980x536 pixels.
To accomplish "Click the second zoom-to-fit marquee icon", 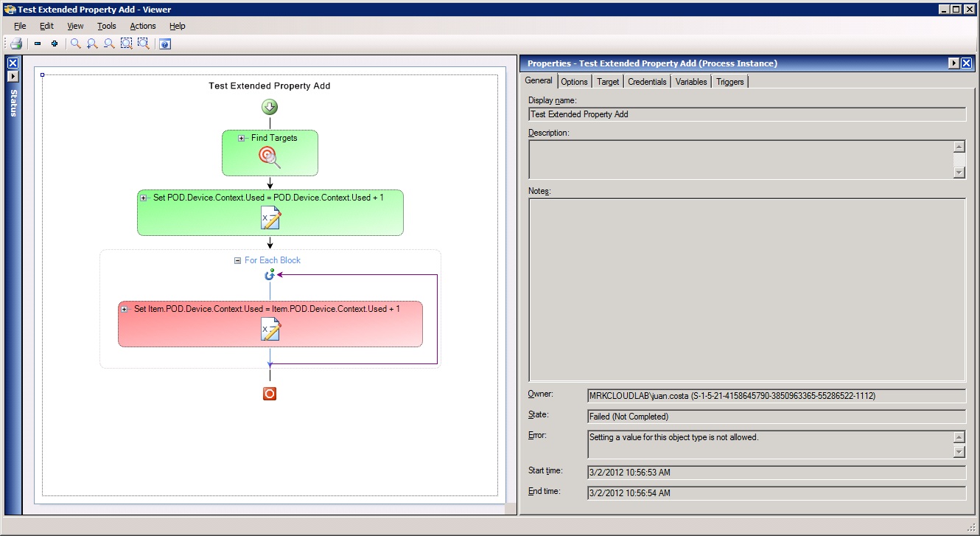I will pyautogui.click(x=143, y=43).
